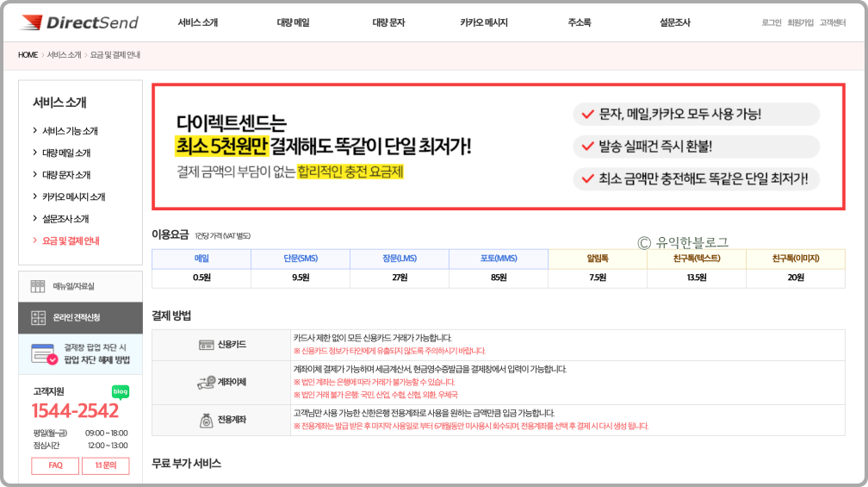Click the 7.5원 price cell

tap(598, 278)
